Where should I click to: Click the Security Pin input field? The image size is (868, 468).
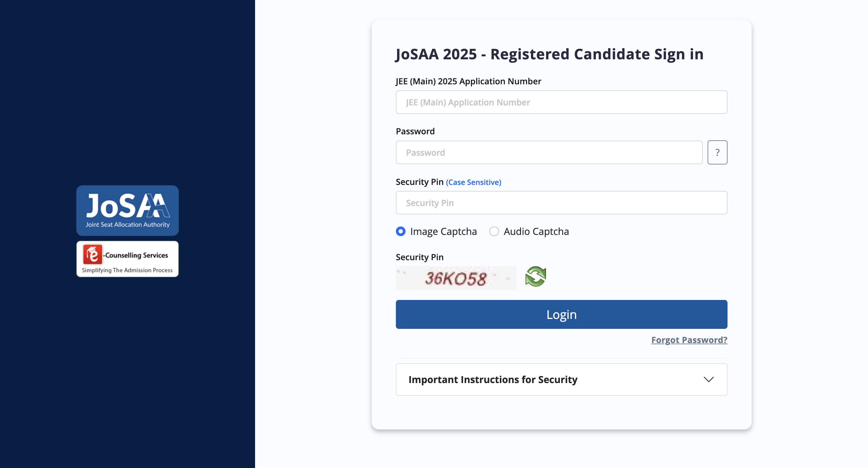click(561, 203)
